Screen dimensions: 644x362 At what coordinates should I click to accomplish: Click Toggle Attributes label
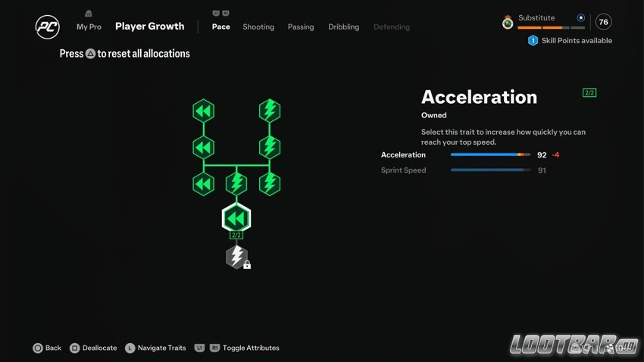[x=251, y=348]
